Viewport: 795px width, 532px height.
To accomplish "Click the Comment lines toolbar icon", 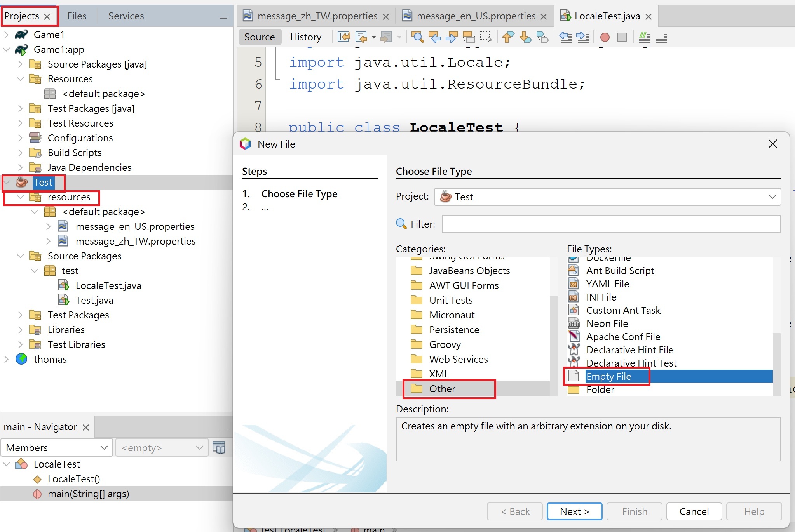I will pyautogui.click(x=644, y=37).
